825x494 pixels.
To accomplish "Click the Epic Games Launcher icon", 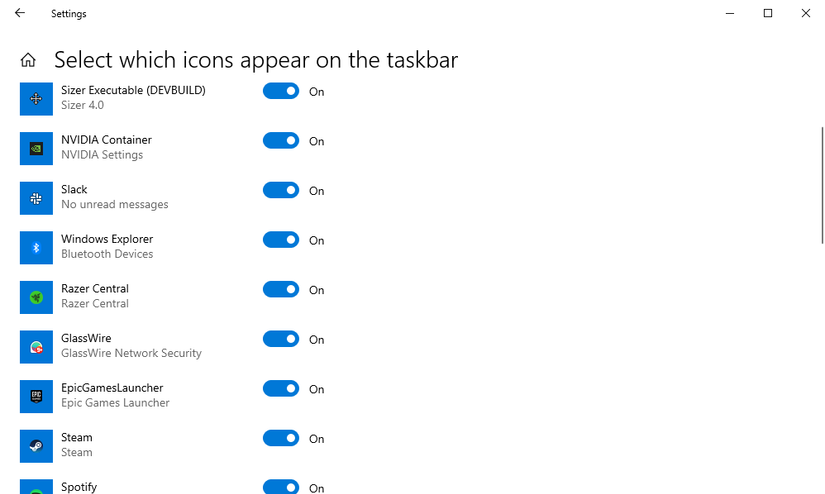I will 36,396.
